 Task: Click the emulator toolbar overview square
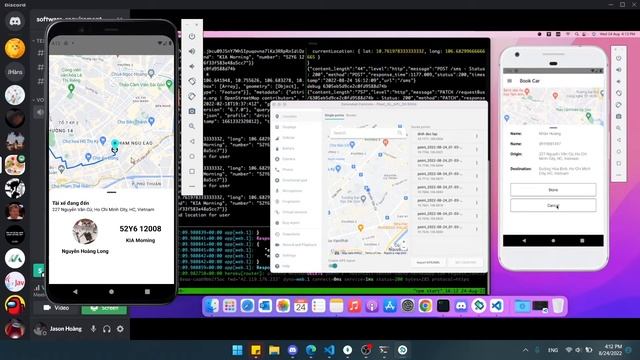coord(192,171)
